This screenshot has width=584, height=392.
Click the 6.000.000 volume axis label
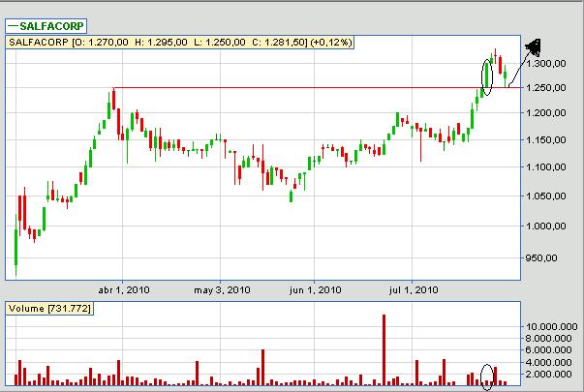(548, 350)
